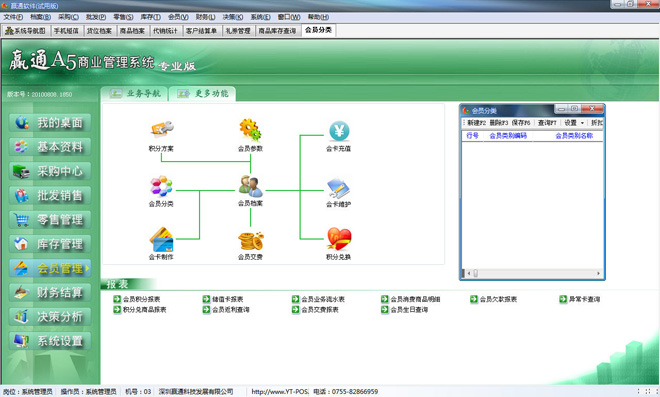Open the 会卡充值 yen icon
This screenshot has height=397, width=660.
click(339, 131)
